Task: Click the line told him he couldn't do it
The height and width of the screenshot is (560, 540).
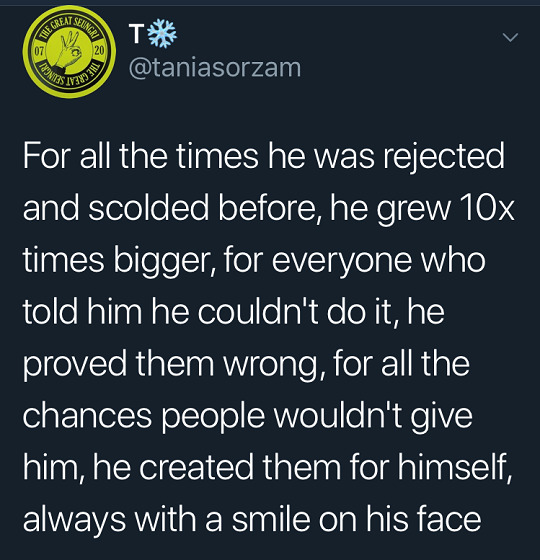Action: pos(234,311)
